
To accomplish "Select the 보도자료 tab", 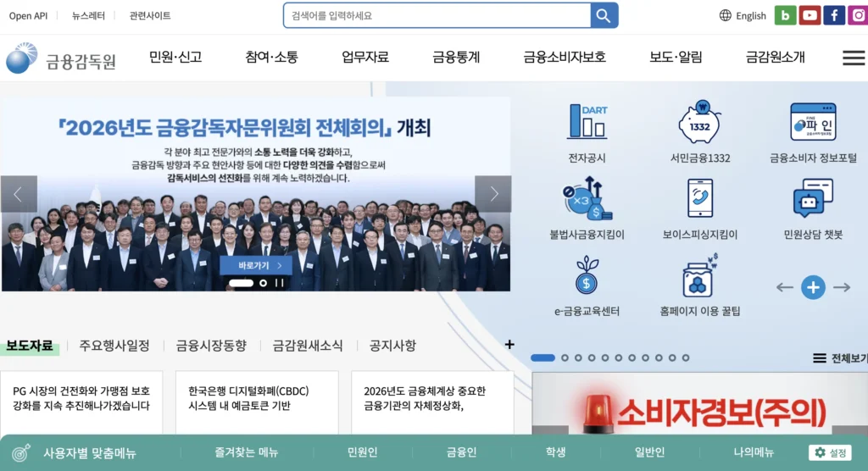I will [30, 346].
